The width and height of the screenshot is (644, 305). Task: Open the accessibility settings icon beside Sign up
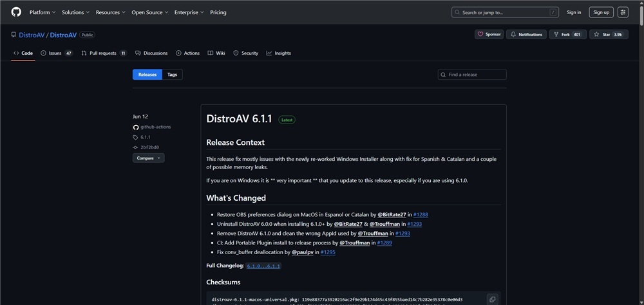pos(623,12)
